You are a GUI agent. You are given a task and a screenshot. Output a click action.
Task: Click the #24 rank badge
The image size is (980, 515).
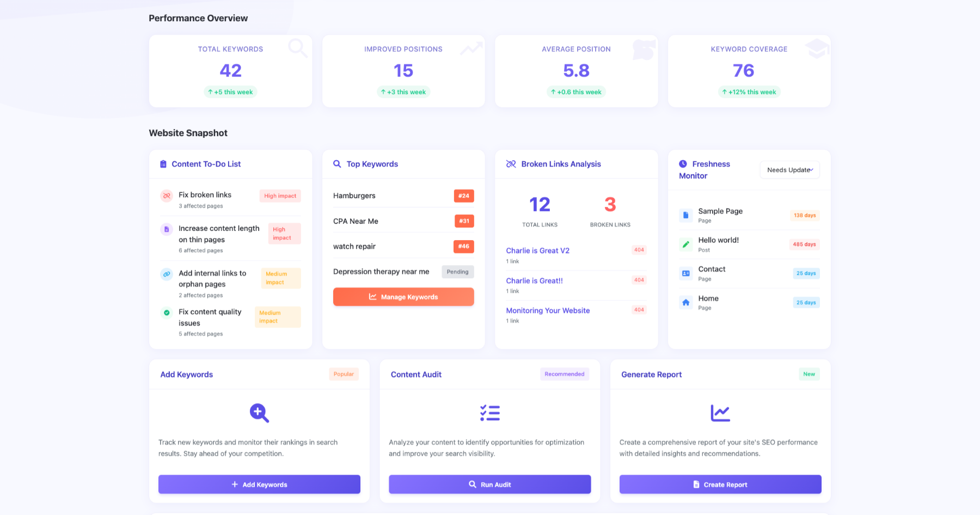pyautogui.click(x=464, y=196)
